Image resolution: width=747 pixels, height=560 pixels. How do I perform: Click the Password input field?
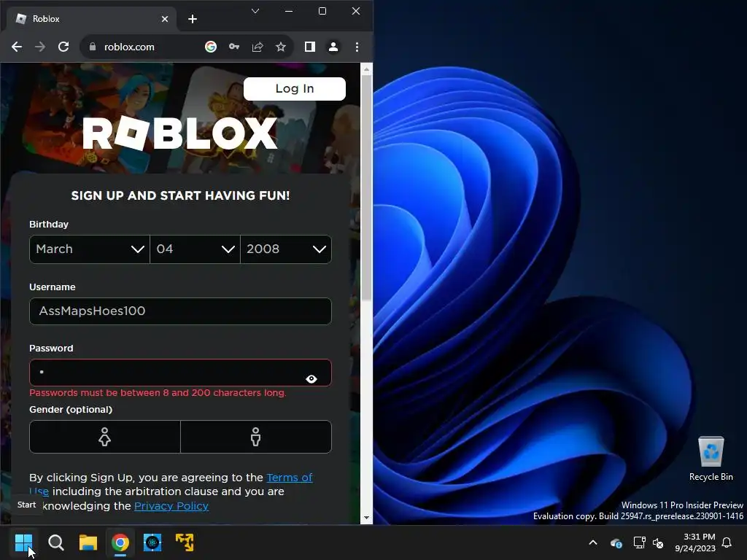180,373
